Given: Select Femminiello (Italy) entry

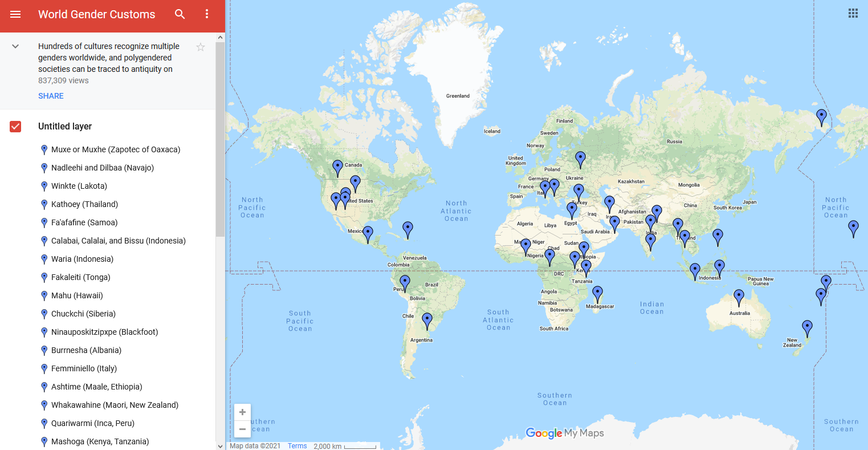Looking at the screenshot, I should [x=84, y=368].
